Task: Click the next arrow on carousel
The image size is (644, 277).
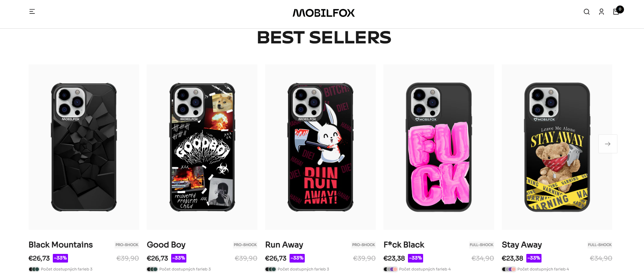Action: [608, 144]
